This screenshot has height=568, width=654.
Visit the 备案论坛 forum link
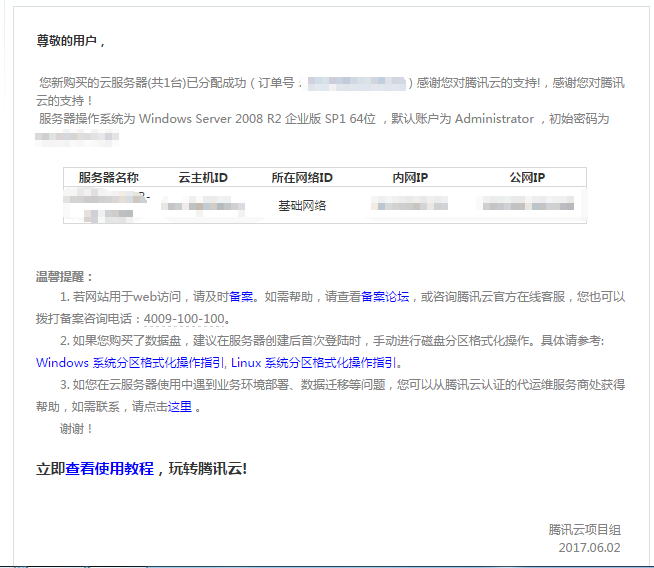[x=385, y=296]
